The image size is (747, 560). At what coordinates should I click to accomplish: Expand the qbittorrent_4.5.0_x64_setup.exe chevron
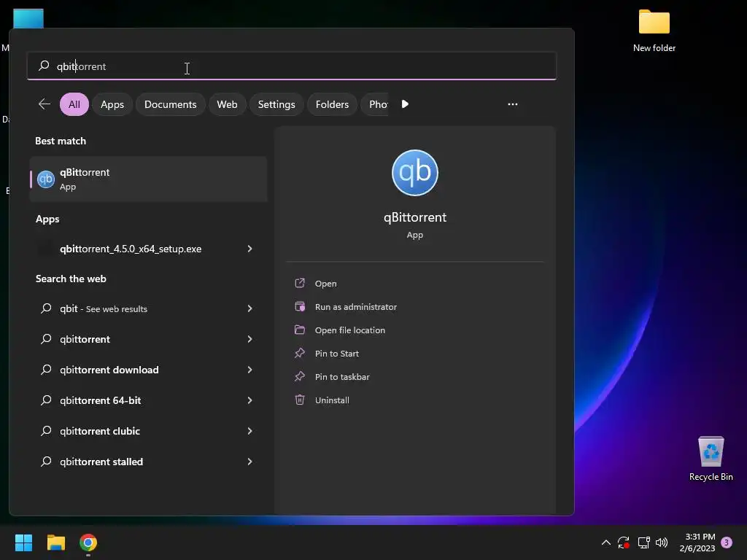(x=249, y=249)
